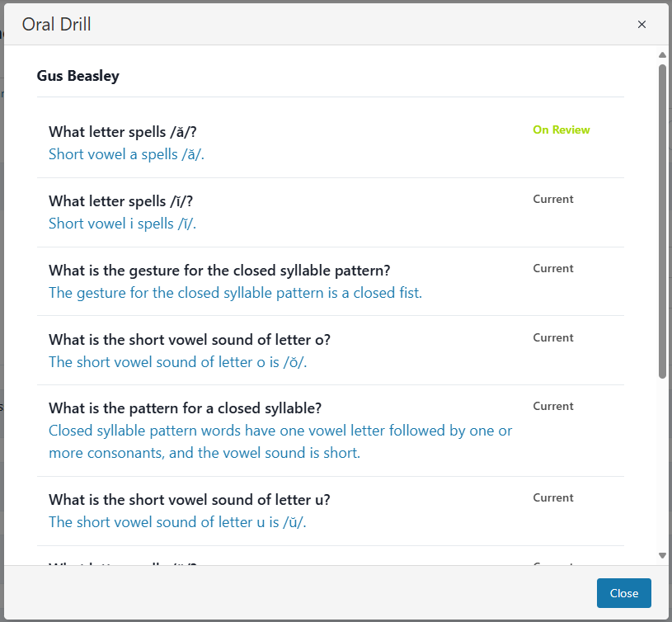This screenshot has height=622, width=672.
Task: Select short vowel sound of u question
Action: 190,500
